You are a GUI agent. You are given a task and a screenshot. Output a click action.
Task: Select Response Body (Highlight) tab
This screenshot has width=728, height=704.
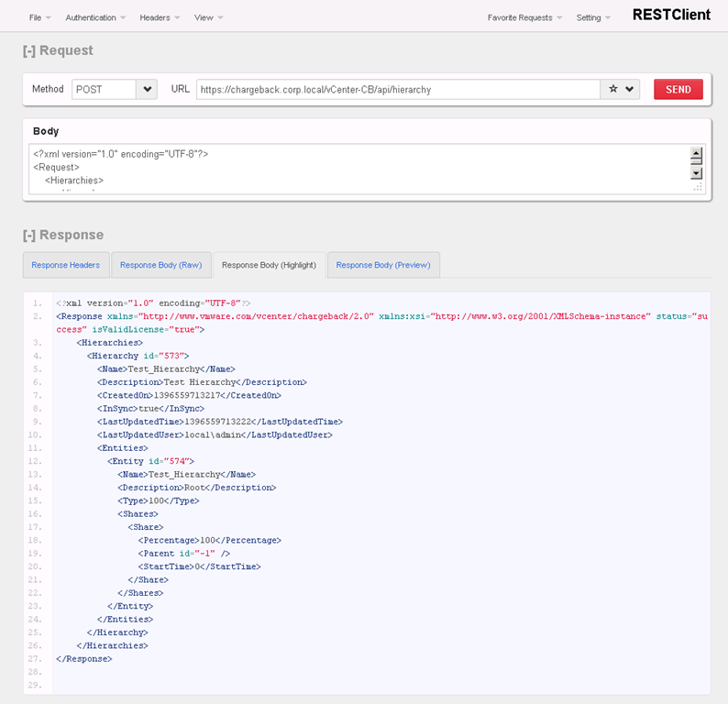269,265
